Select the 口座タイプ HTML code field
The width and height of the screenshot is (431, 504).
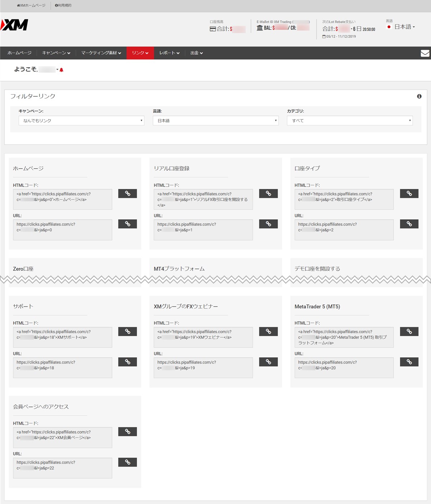344,199
